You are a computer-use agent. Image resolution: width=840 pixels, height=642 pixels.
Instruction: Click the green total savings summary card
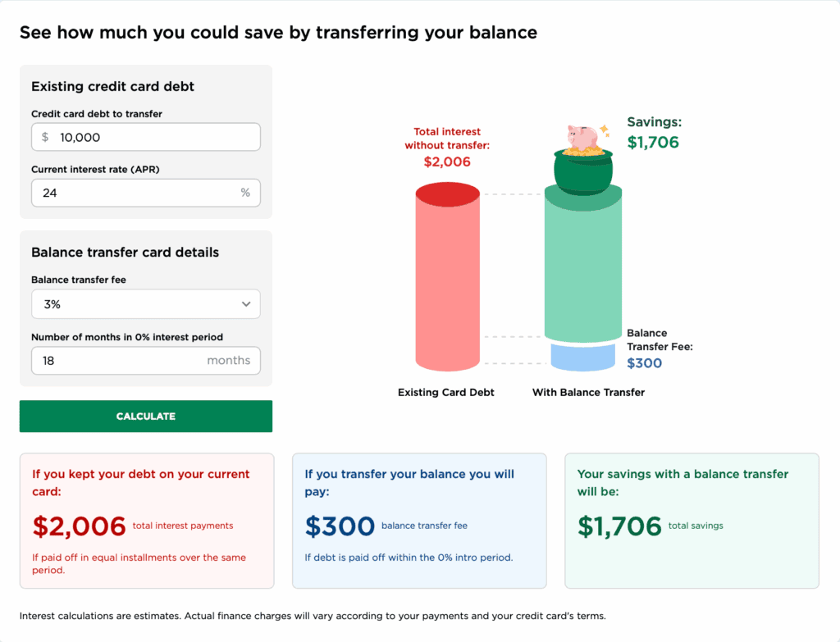point(692,519)
